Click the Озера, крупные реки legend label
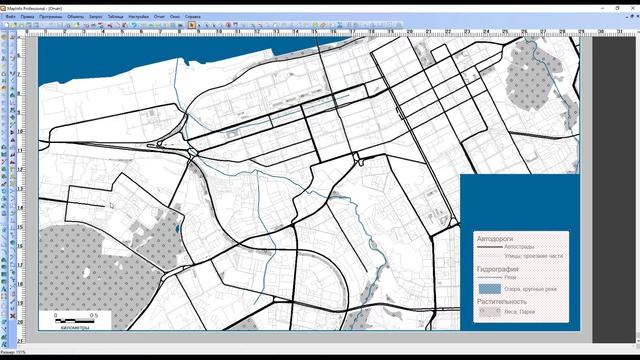640x360 pixels. pos(530,289)
